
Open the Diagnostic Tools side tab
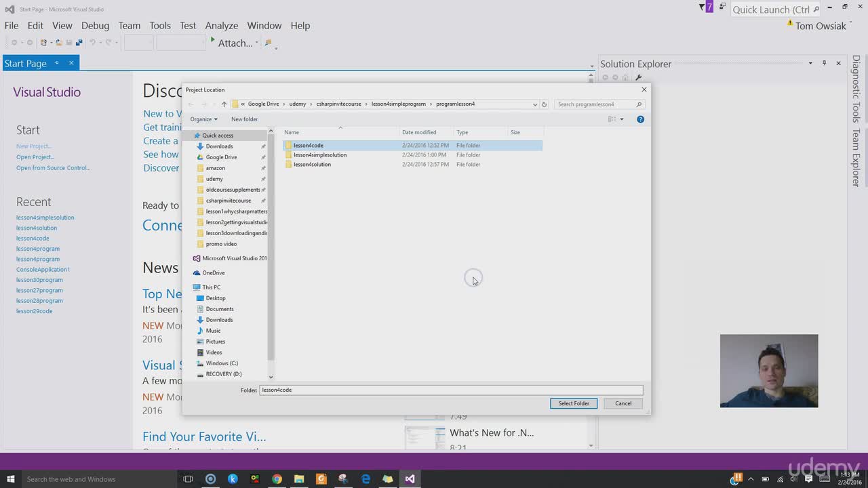[856, 89]
